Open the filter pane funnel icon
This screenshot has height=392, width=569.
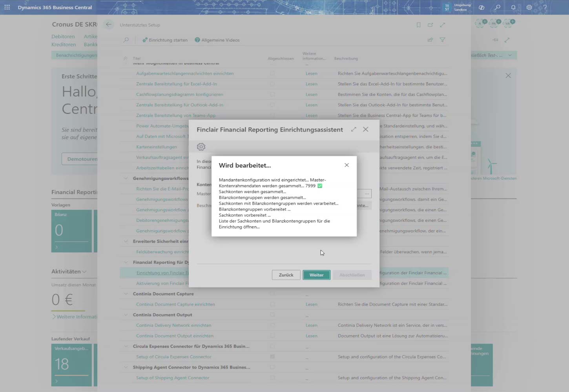point(442,40)
